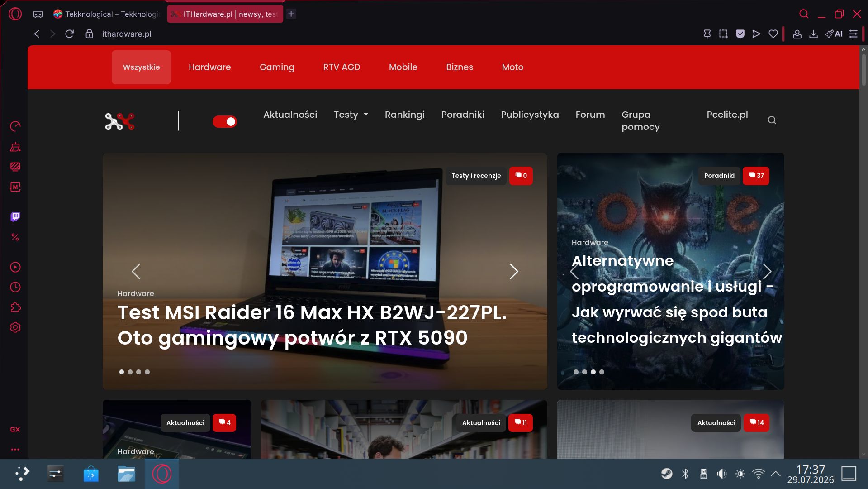Open the Steam tray icon

(667, 474)
